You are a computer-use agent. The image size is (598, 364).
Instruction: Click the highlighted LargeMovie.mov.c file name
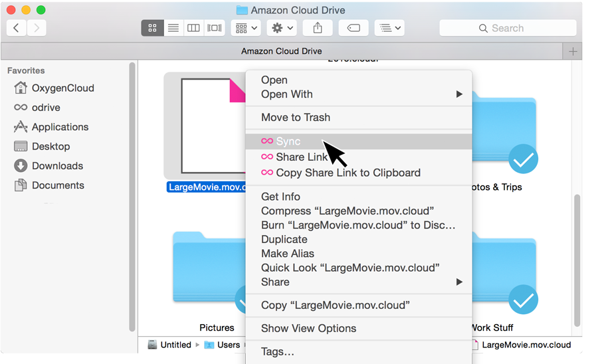(207, 187)
